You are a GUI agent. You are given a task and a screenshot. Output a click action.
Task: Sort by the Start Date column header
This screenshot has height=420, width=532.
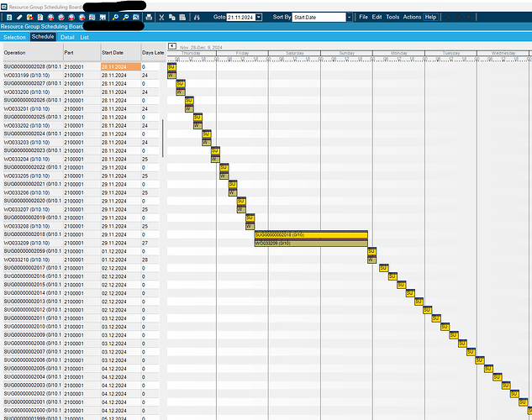click(x=121, y=53)
